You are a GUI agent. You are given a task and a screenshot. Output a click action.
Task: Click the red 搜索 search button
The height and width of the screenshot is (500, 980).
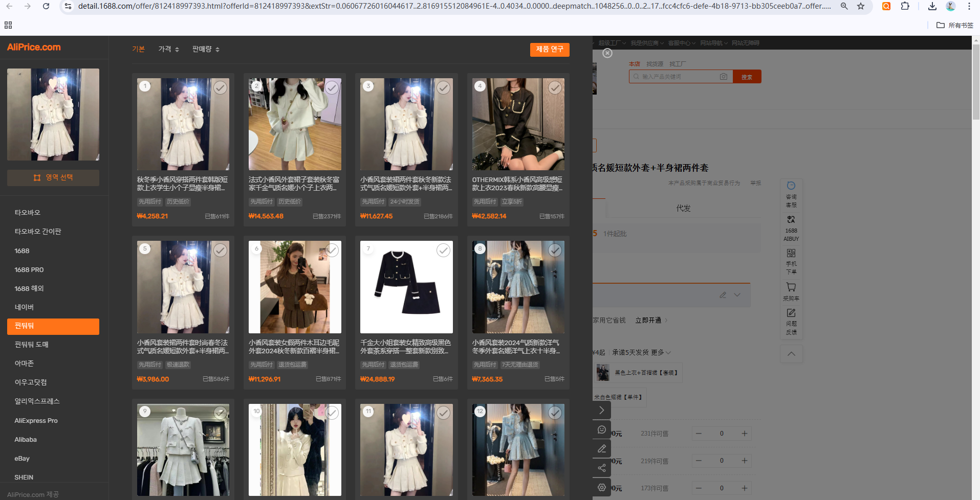tap(747, 77)
